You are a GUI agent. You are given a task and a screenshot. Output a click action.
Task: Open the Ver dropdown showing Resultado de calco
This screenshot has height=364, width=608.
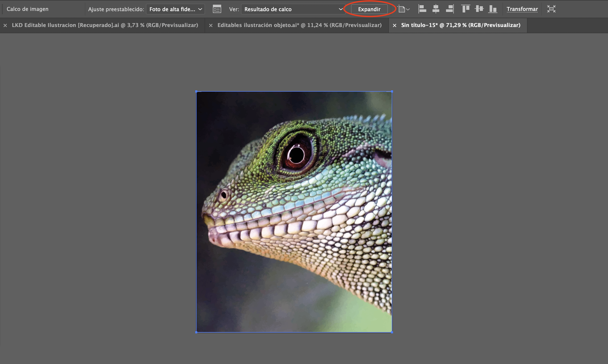293,9
